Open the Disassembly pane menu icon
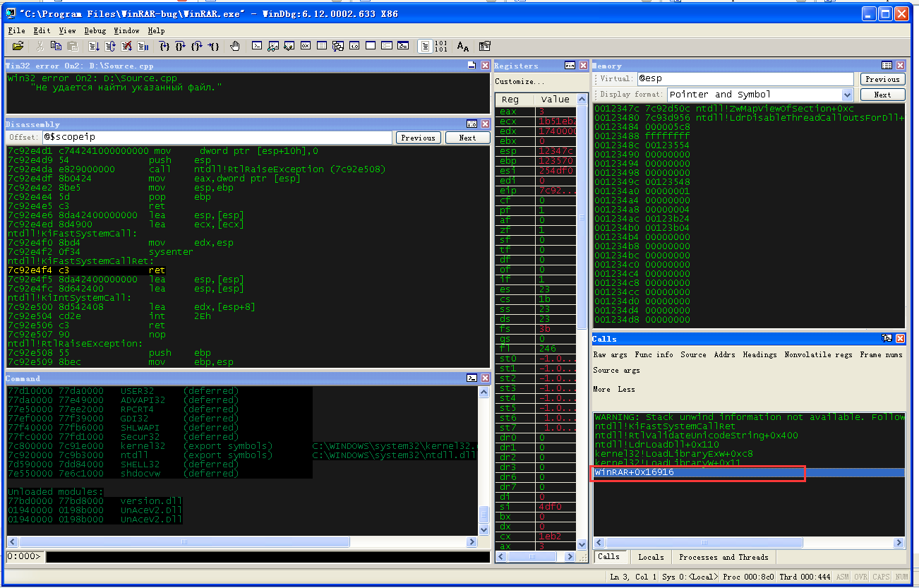 pyautogui.click(x=471, y=124)
